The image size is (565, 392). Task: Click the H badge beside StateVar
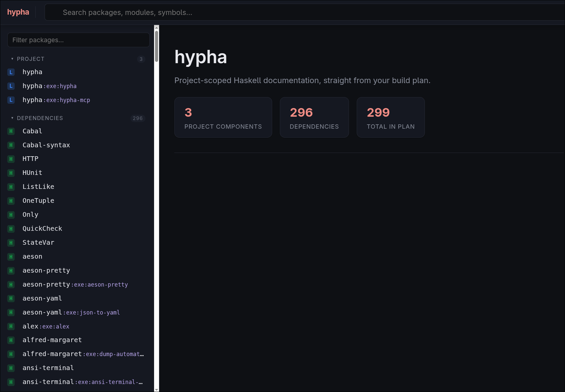pos(11,243)
